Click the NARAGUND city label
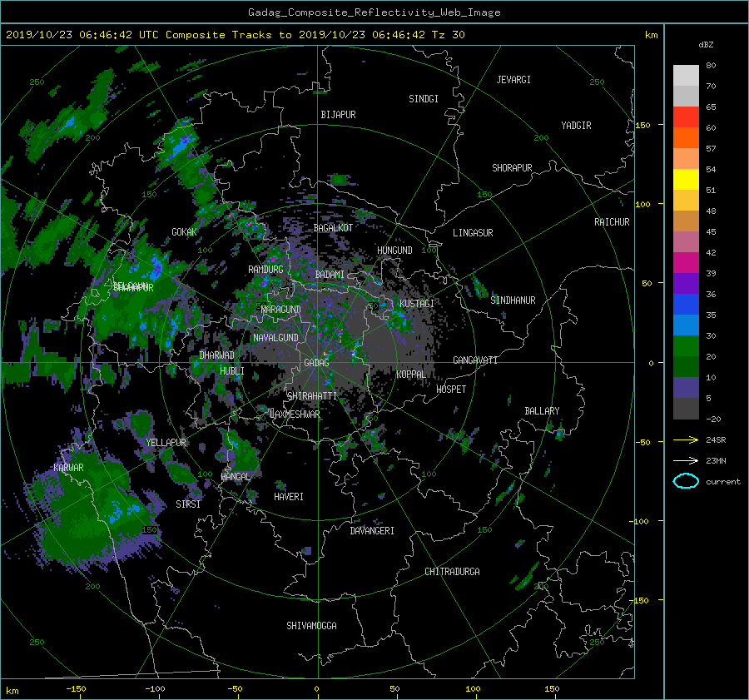The width and height of the screenshot is (749, 700). pyautogui.click(x=281, y=310)
